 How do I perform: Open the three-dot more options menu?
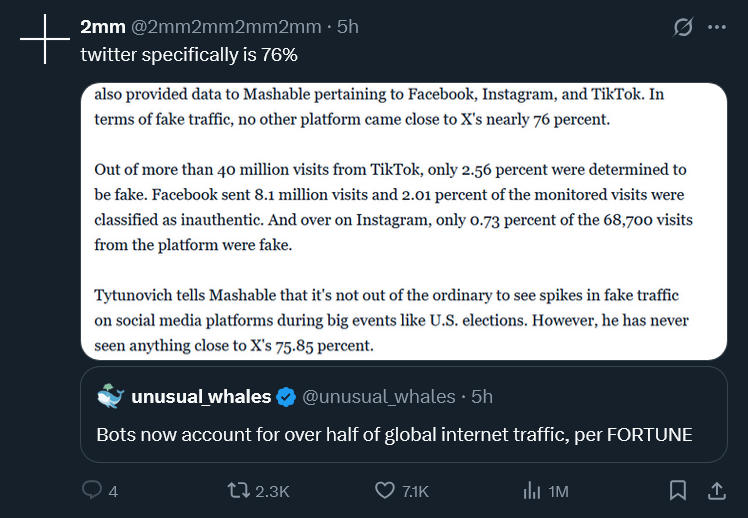pyautogui.click(x=717, y=27)
